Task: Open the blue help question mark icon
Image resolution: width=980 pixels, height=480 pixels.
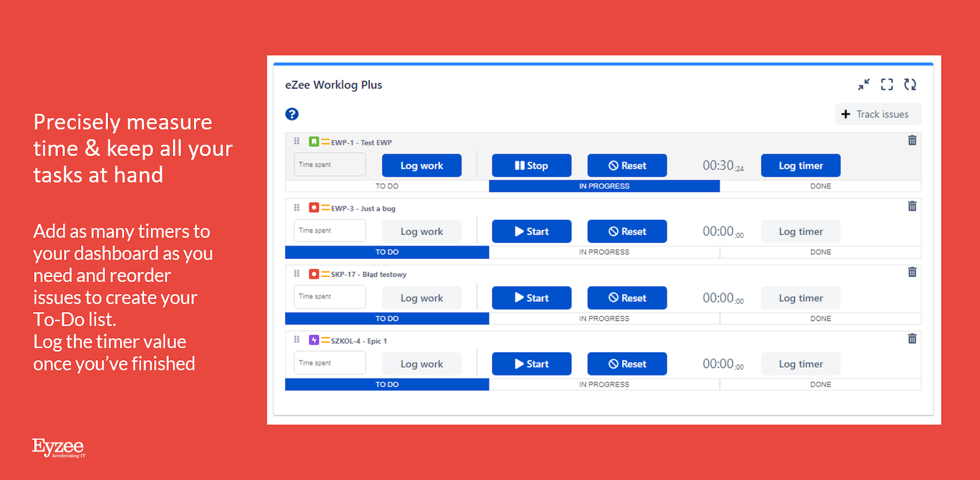Action: pyautogui.click(x=292, y=114)
